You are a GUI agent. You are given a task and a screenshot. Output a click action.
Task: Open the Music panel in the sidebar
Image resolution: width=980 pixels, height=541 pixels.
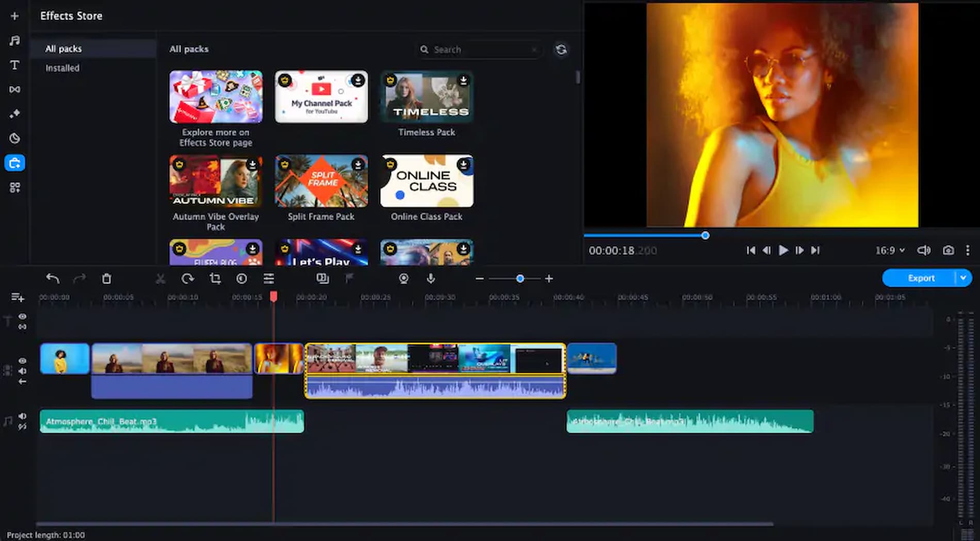(15, 40)
